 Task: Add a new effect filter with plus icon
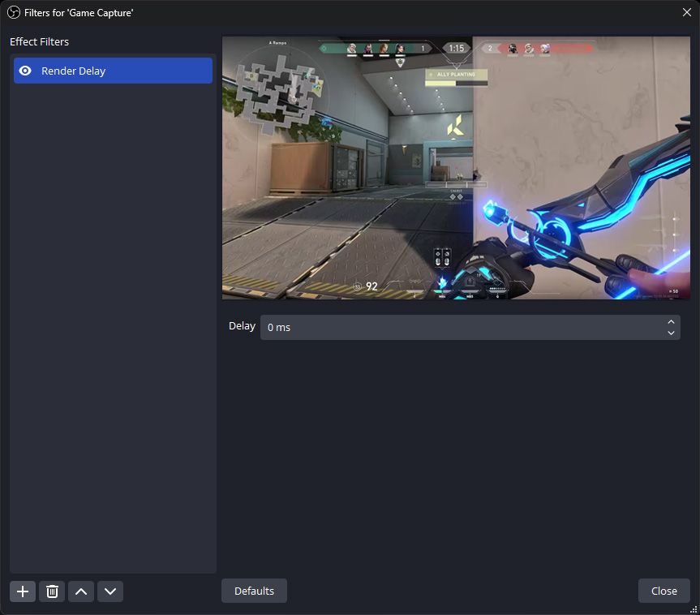pos(23,591)
